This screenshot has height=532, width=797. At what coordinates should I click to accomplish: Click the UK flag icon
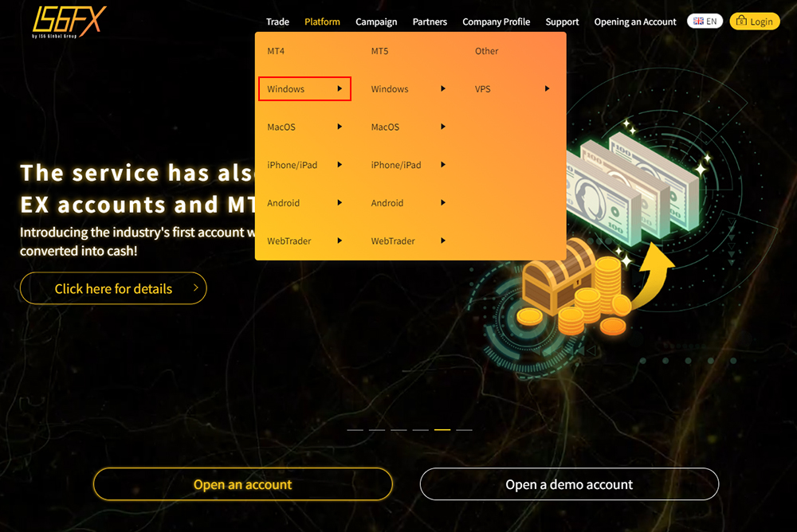coord(698,22)
